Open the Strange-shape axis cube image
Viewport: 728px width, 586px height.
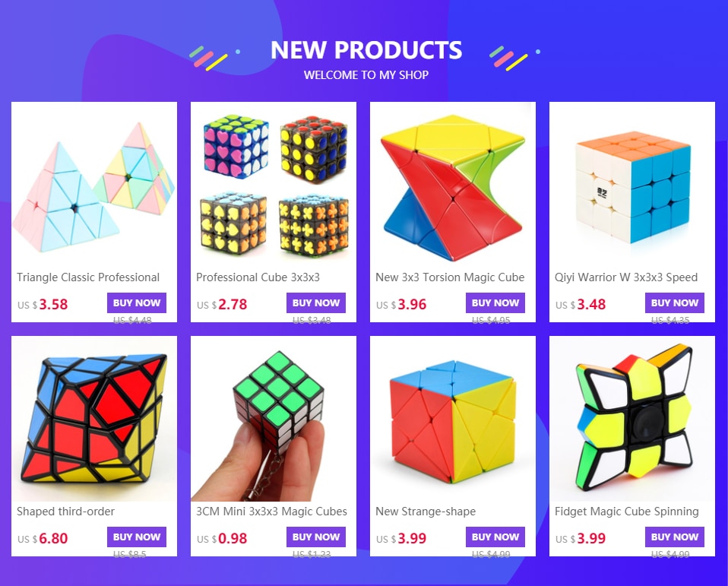(x=453, y=419)
